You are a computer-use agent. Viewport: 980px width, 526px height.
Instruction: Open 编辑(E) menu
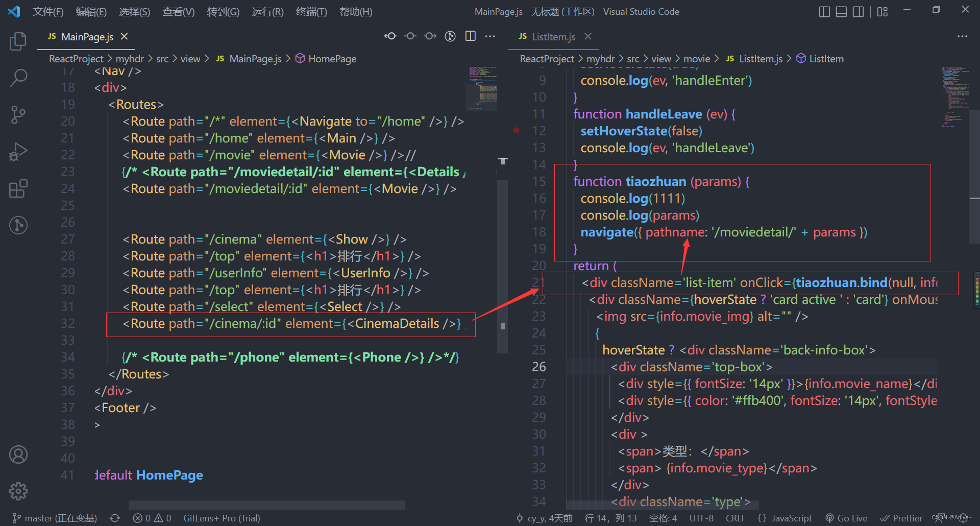pyautogui.click(x=91, y=12)
